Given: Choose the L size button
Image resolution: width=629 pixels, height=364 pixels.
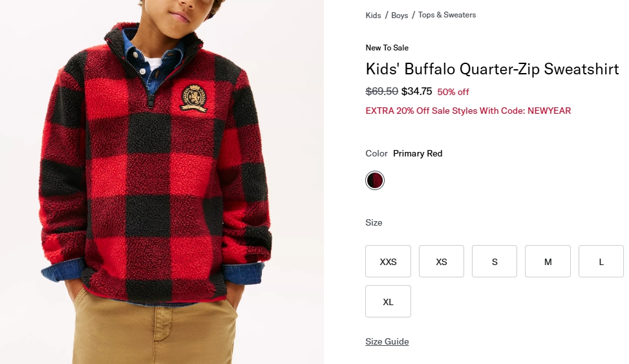Looking at the screenshot, I should tap(601, 261).
